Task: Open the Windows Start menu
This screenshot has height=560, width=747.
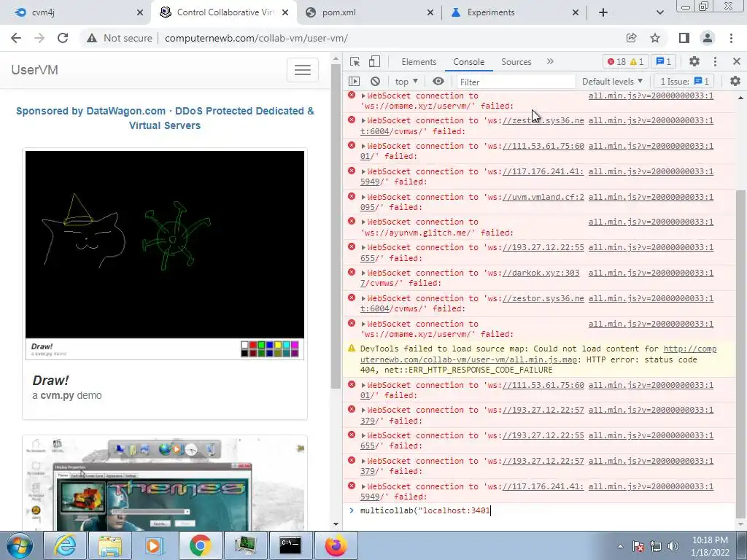Action: [20, 545]
